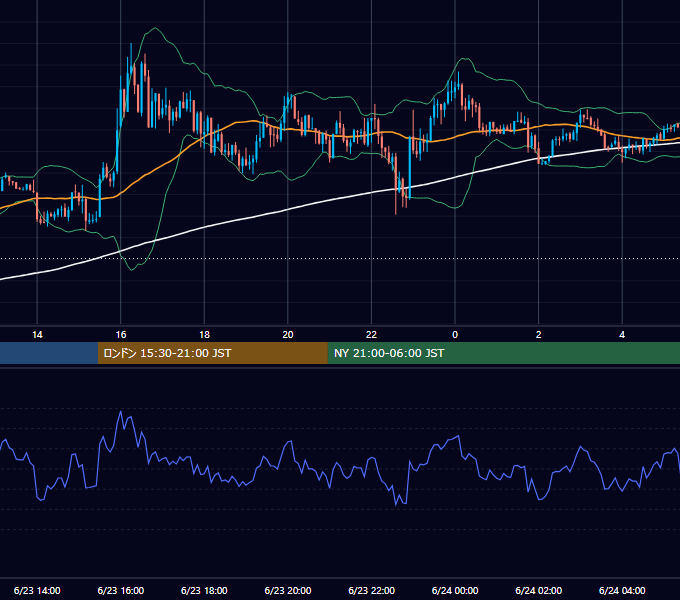The width and height of the screenshot is (680, 600).
Task: Click the 6/24 00:00 date label
Action: [x=455, y=590]
